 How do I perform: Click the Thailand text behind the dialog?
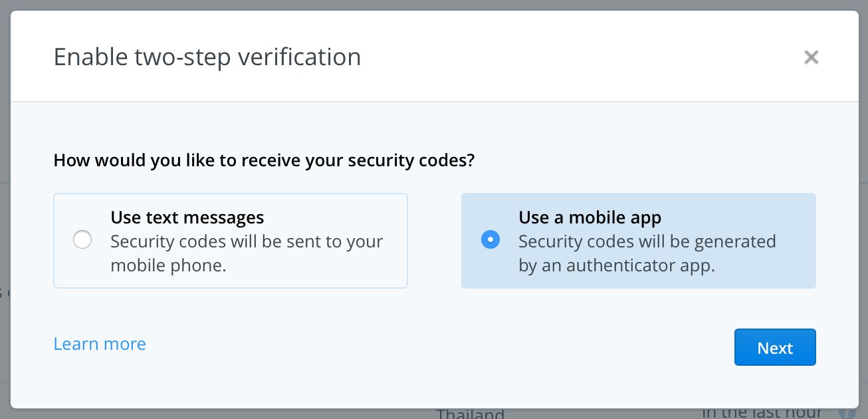[470, 414]
